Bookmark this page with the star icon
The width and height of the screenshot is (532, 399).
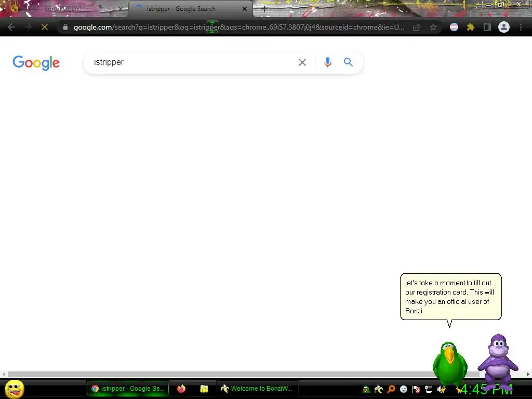[433, 27]
